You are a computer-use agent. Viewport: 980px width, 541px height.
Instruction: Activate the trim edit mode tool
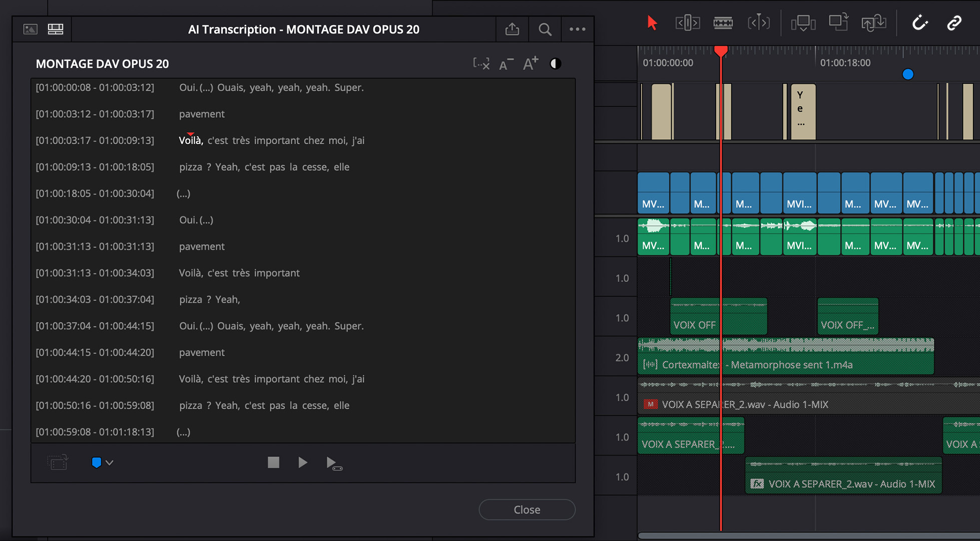click(x=687, y=23)
